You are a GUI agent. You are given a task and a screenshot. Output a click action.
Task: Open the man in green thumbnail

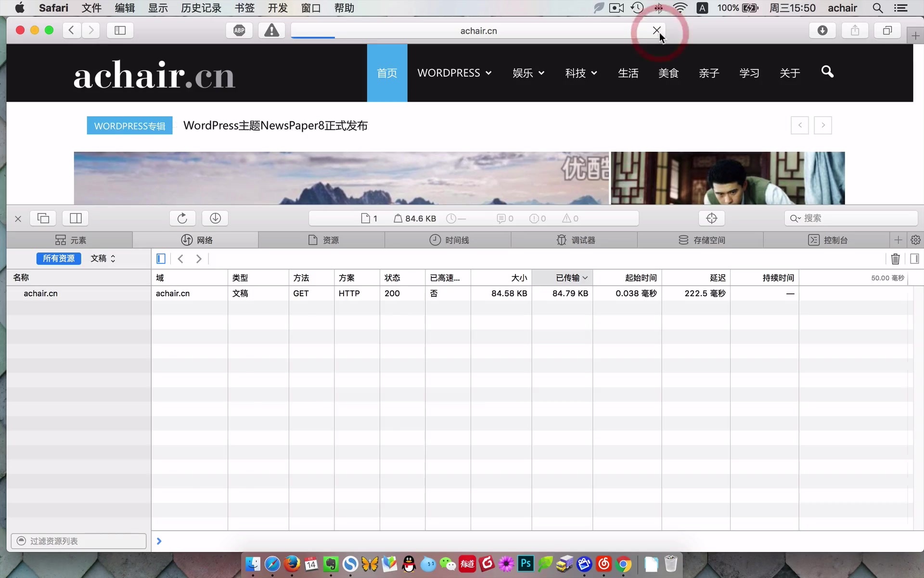pos(728,178)
